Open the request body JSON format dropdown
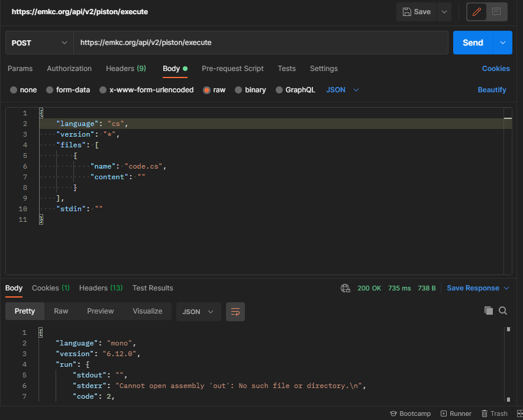The image size is (523, 420). tap(342, 90)
